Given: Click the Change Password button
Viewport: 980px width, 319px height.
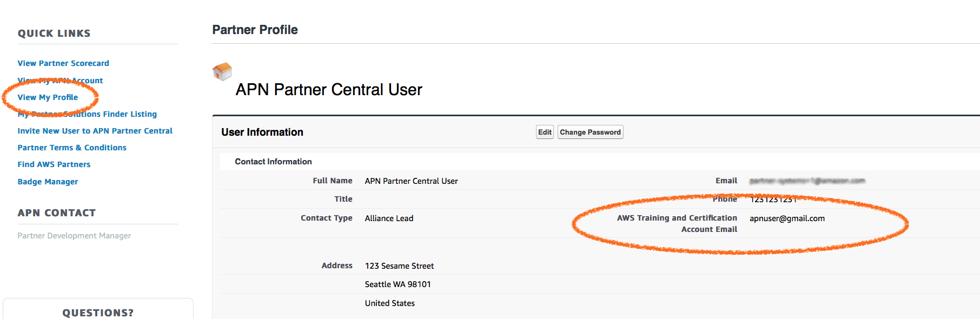Looking at the screenshot, I should (x=591, y=132).
